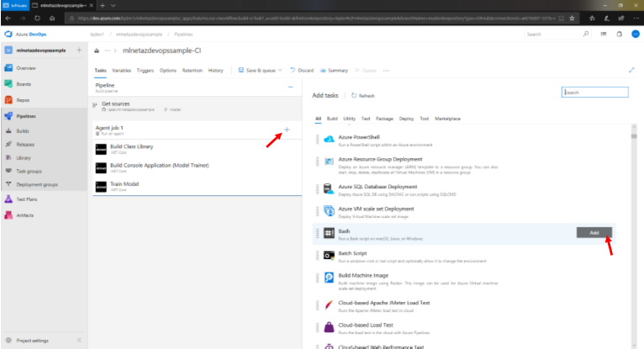Toggle full screen mode icon

[x=631, y=70]
